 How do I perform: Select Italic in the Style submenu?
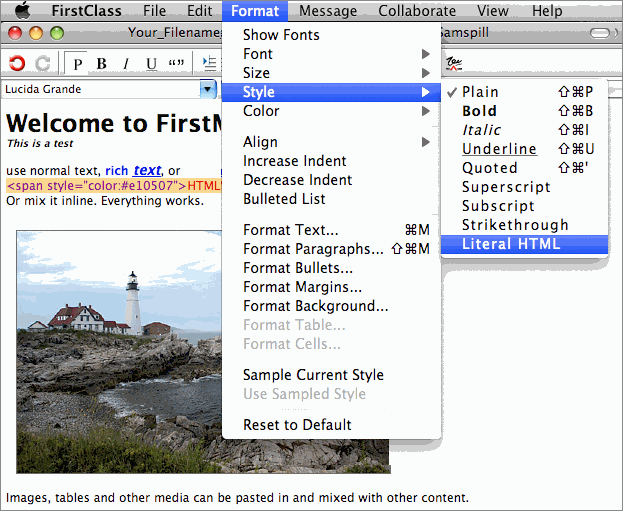tap(524, 130)
